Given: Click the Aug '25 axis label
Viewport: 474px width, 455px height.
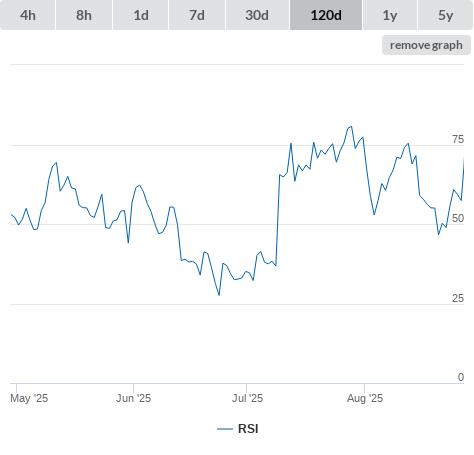Looking at the screenshot, I should (x=365, y=398).
